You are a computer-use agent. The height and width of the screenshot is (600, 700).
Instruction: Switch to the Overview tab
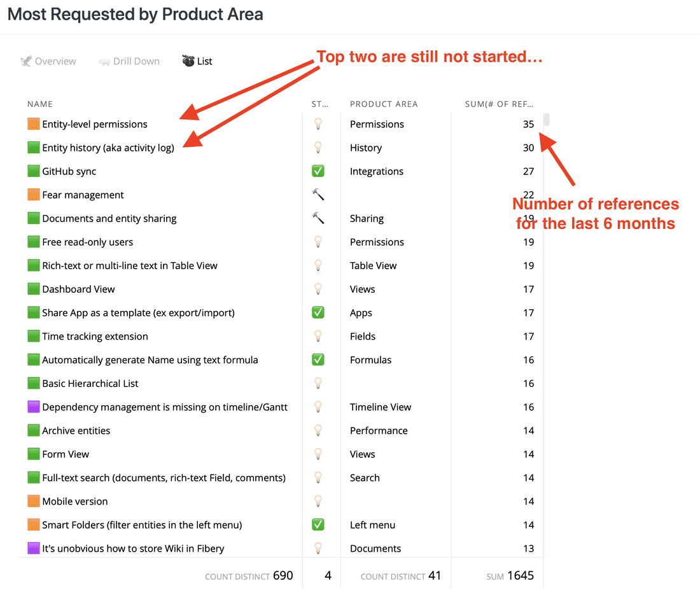[x=49, y=60]
